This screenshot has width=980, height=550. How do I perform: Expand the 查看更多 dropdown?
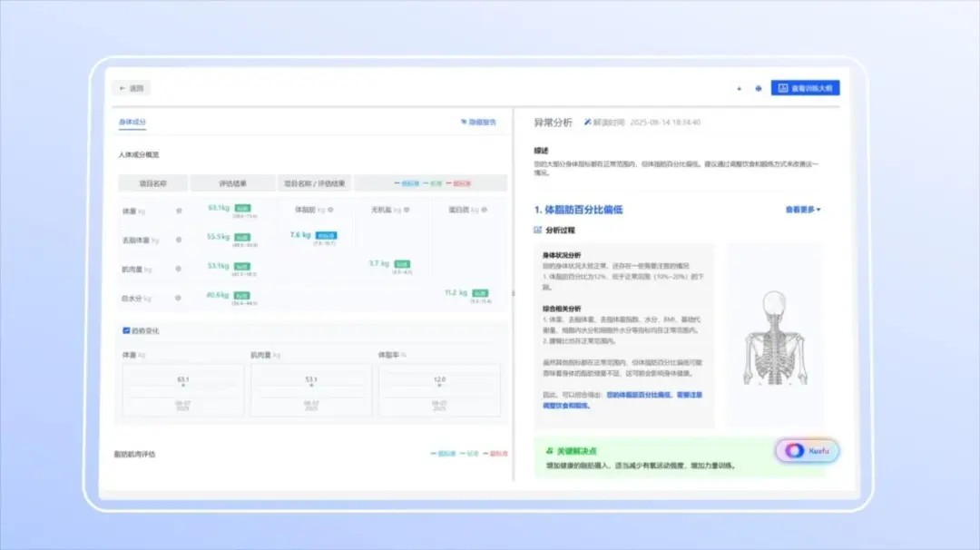(802, 210)
